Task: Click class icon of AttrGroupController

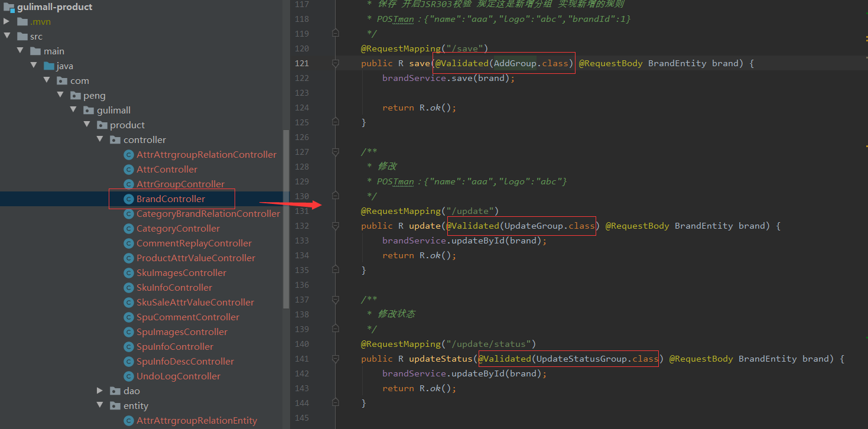Action: 128,184
